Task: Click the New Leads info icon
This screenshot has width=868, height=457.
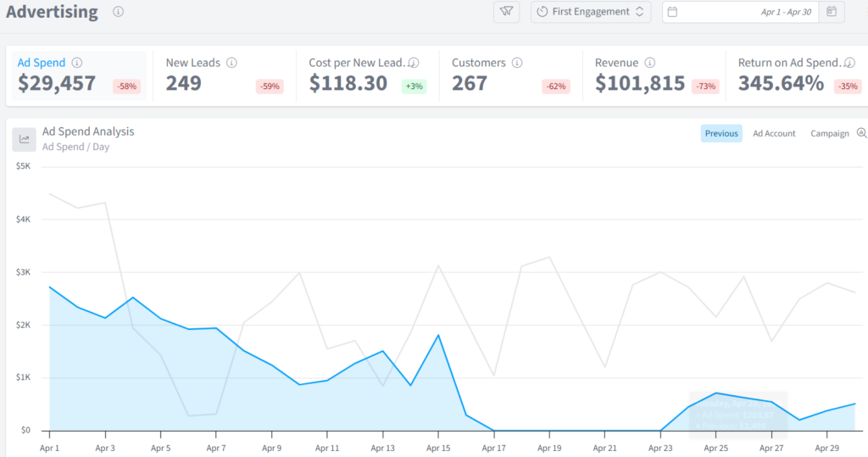Action: pyautogui.click(x=231, y=63)
